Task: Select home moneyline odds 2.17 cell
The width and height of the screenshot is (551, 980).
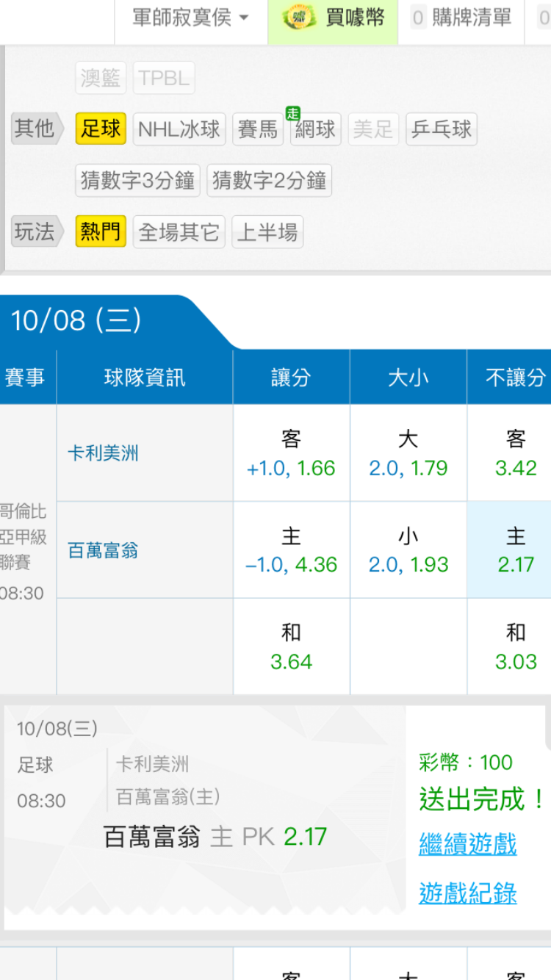Action: pos(515,550)
